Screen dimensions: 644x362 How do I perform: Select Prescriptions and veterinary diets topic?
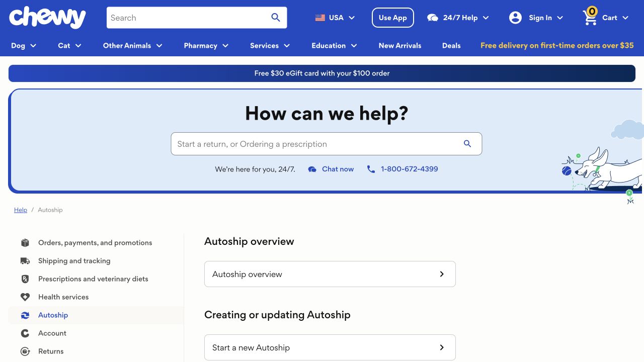93,279
